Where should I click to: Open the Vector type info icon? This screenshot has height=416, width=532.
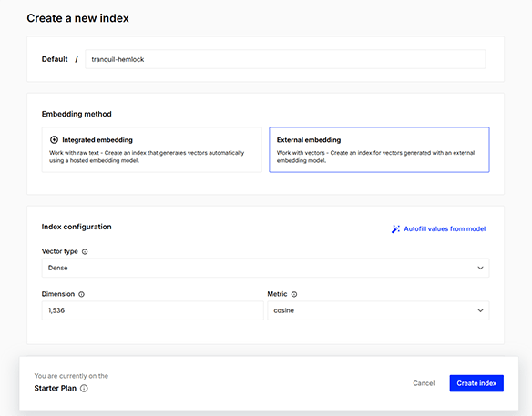(x=85, y=251)
